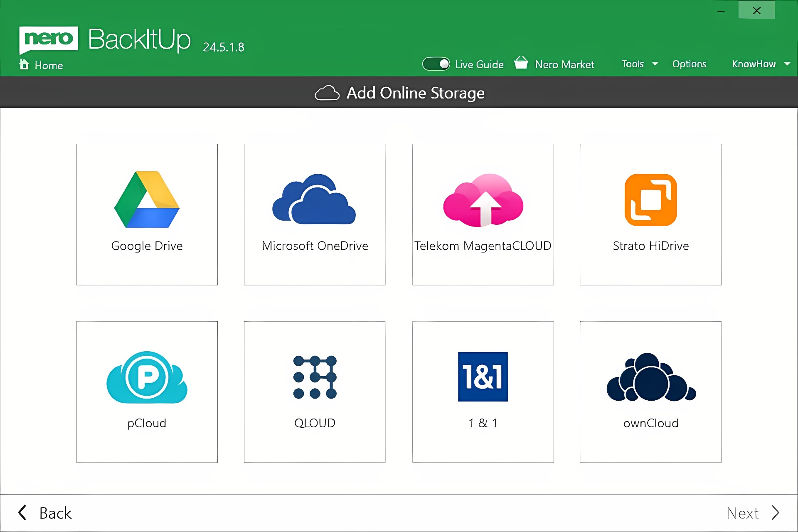This screenshot has height=532, width=798.
Task: Select the Google Drive icon
Action: (x=147, y=200)
